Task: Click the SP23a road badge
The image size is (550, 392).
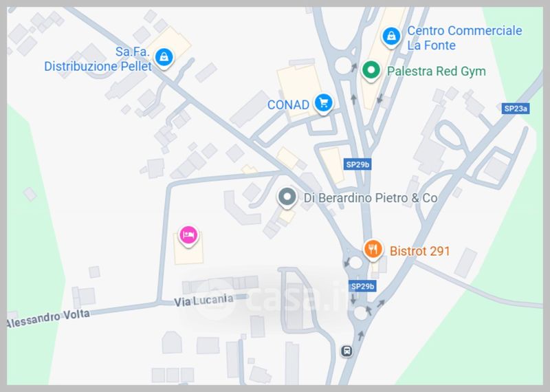Action: [516, 109]
